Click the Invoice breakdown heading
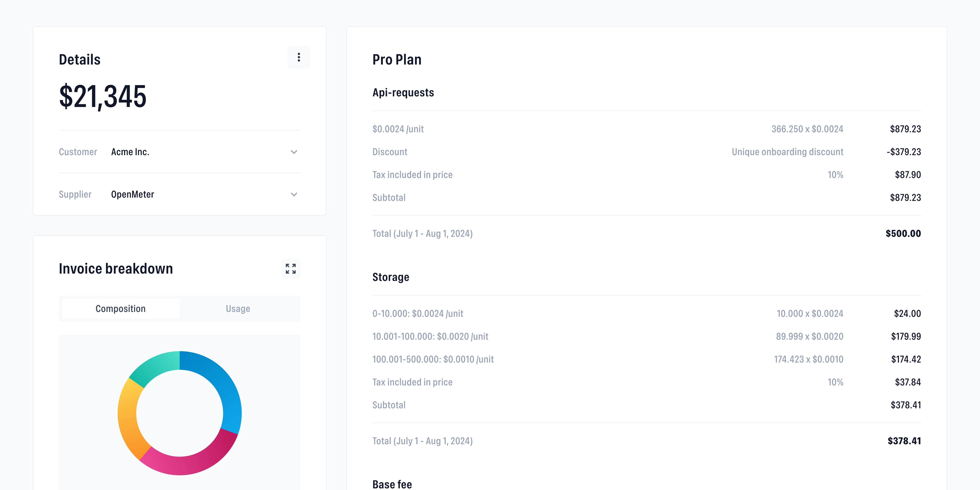The width and height of the screenshot is (980, 490). pos(116,269)
